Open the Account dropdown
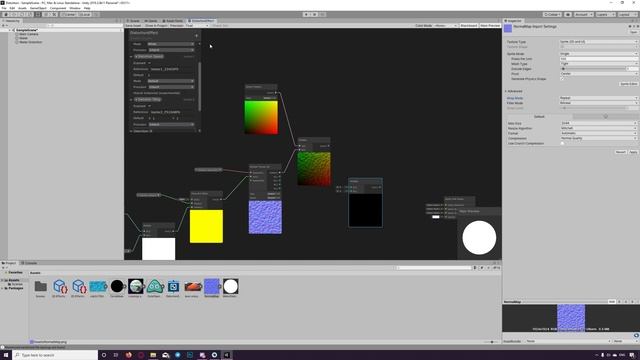 pos(584,14)
